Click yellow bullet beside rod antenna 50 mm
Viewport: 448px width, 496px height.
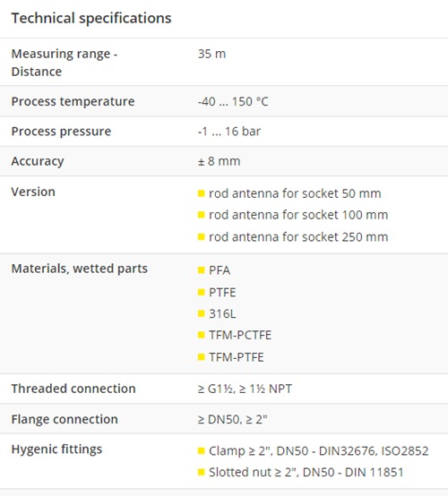click(x=201, y=193)
